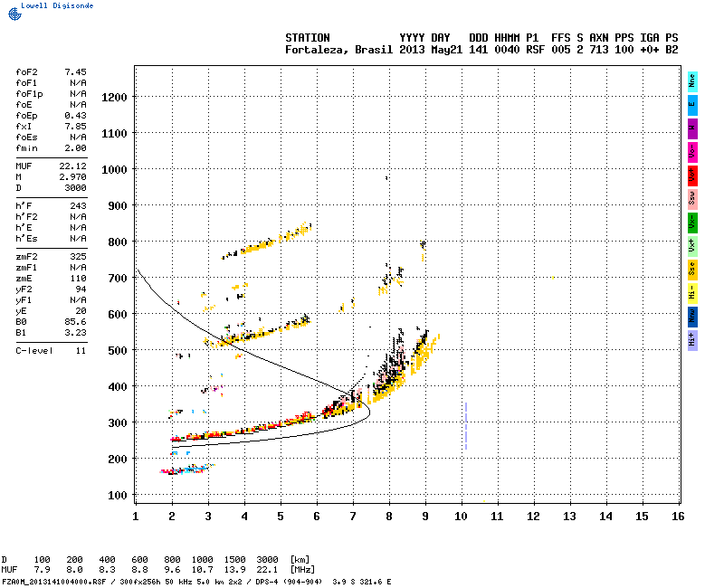Select the blue E legend swatch
This screenshot has width=724, height=588.
(x=692, y=105)
